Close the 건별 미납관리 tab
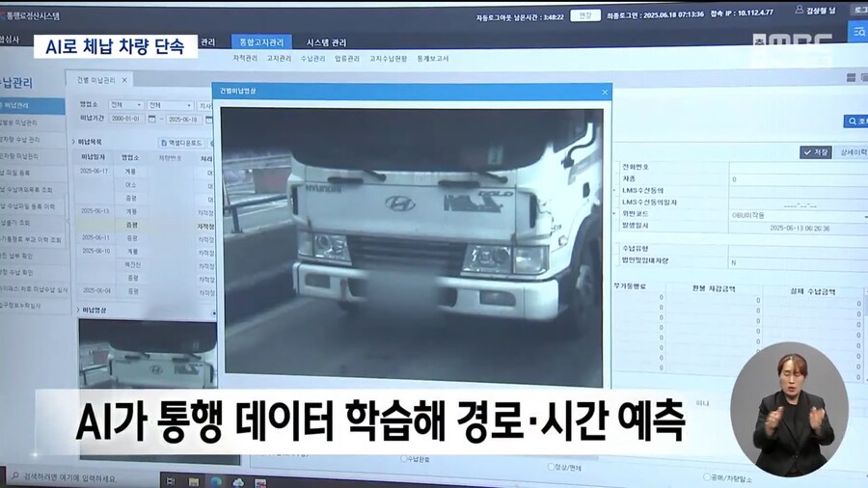The width and height of the screenshot is (868, 488). [124, 80]
